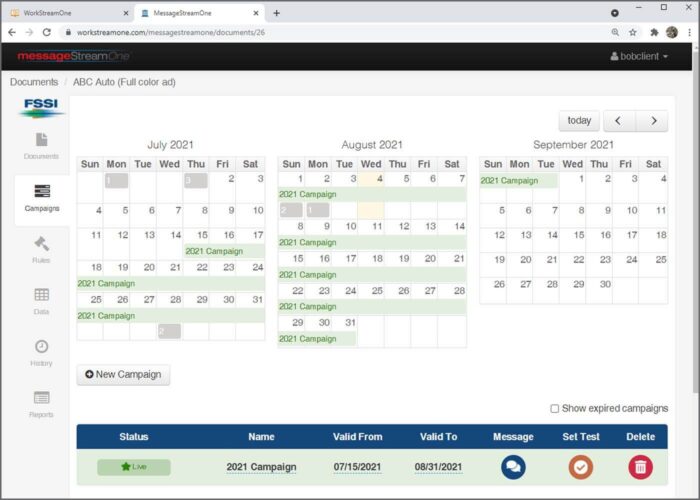Open the message editor for 2021 Campaign
700x500 pixels.
[x=513, y=467]
